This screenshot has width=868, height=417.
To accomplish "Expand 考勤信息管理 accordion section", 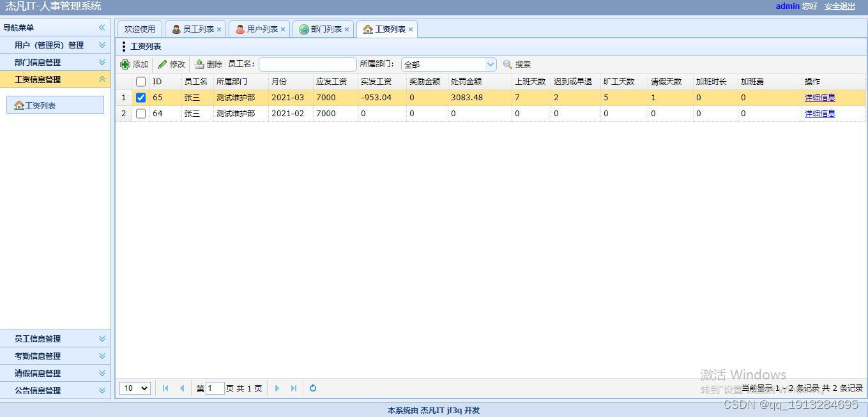I will [x=55, y=356].
